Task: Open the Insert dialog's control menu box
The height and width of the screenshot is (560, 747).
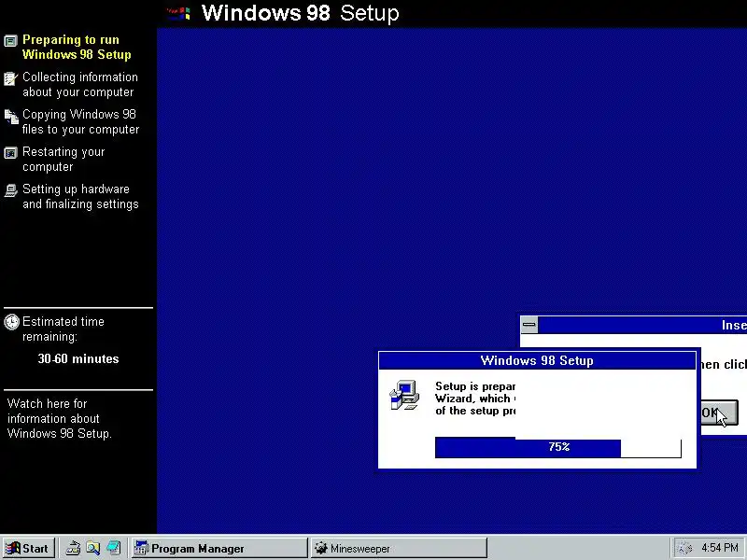Action: 529,325
